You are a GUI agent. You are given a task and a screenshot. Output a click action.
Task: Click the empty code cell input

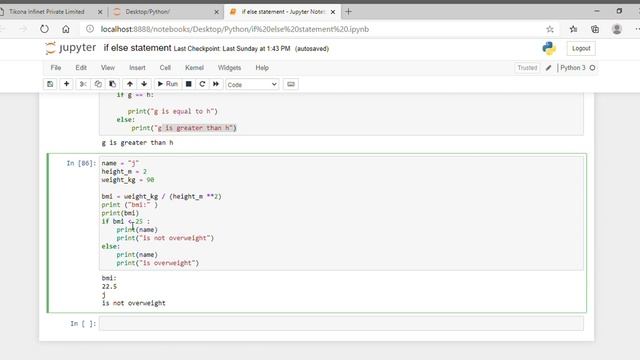pyautogui.click(x=341, y=324)
